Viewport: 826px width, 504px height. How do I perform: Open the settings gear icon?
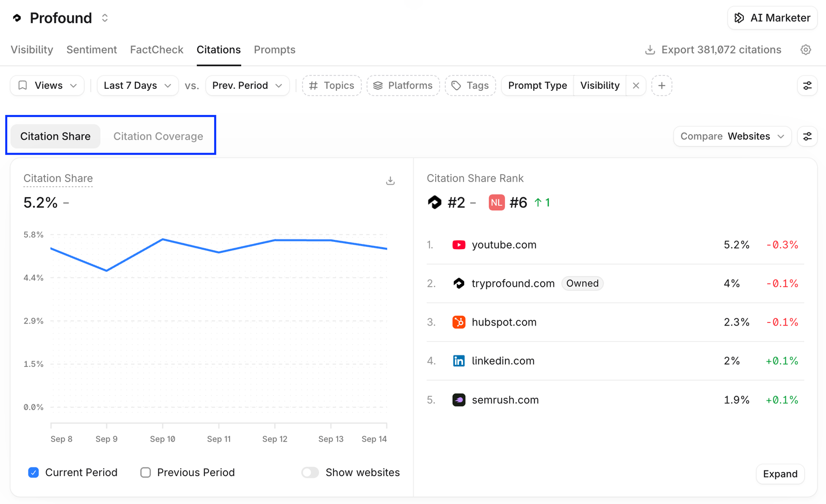[x=806, y=50]
